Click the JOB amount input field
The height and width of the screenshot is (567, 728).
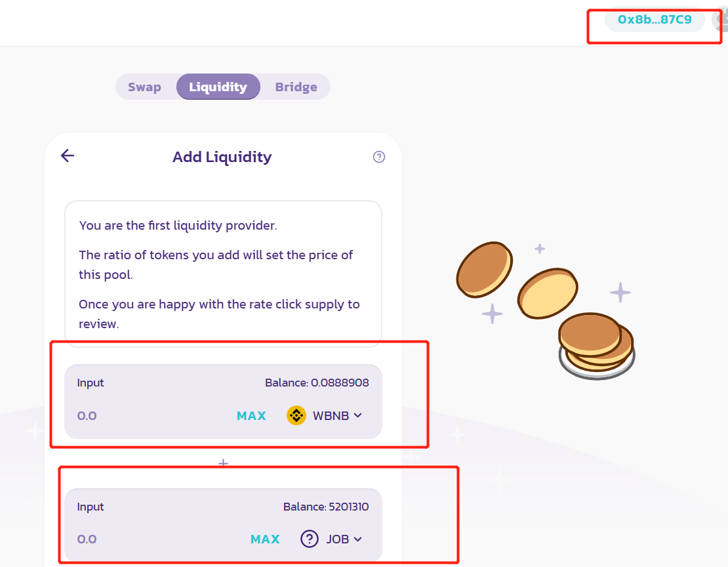87,539
